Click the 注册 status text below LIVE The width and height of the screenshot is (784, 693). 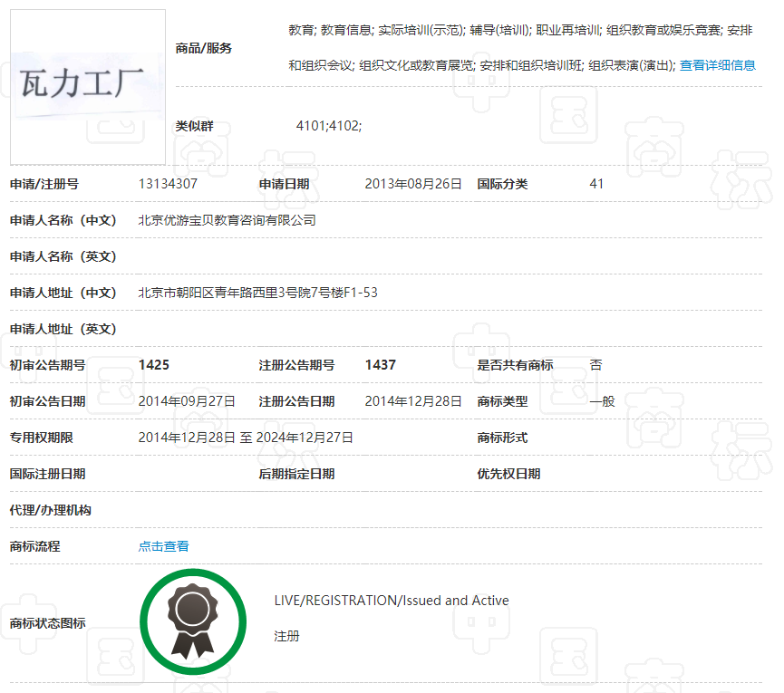tap(286, 637)
